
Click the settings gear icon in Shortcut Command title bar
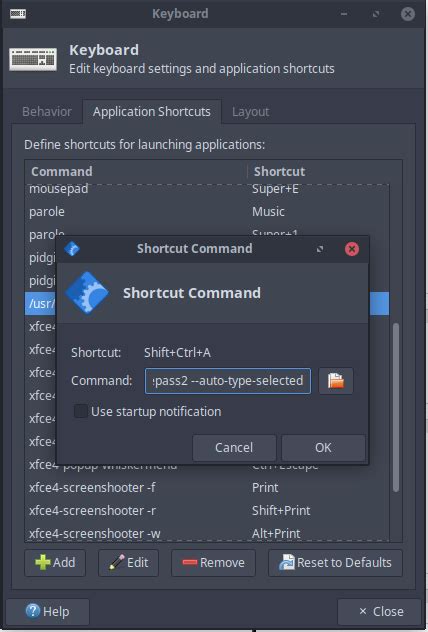pyautogui.click(x=72, y=249)
